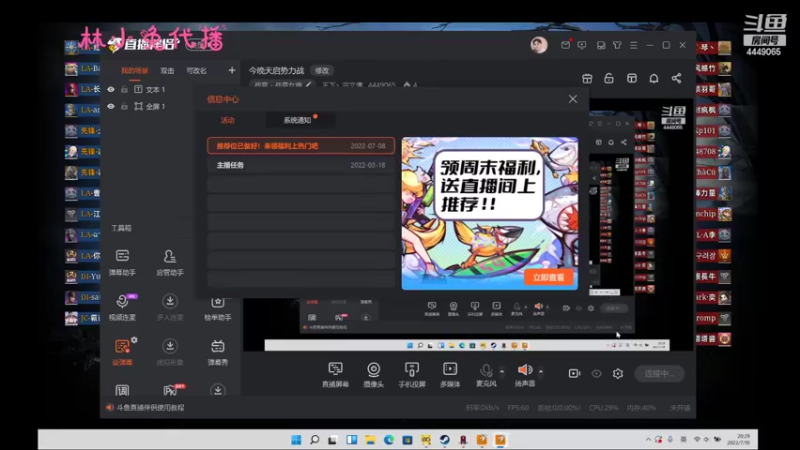The image size is (800, 450).
Task: Click the weekend welfare promo image
Action: 490,213
